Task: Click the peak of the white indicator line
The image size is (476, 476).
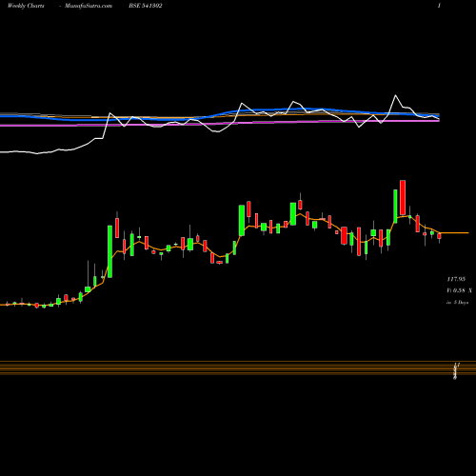Action: pos(395,95)
